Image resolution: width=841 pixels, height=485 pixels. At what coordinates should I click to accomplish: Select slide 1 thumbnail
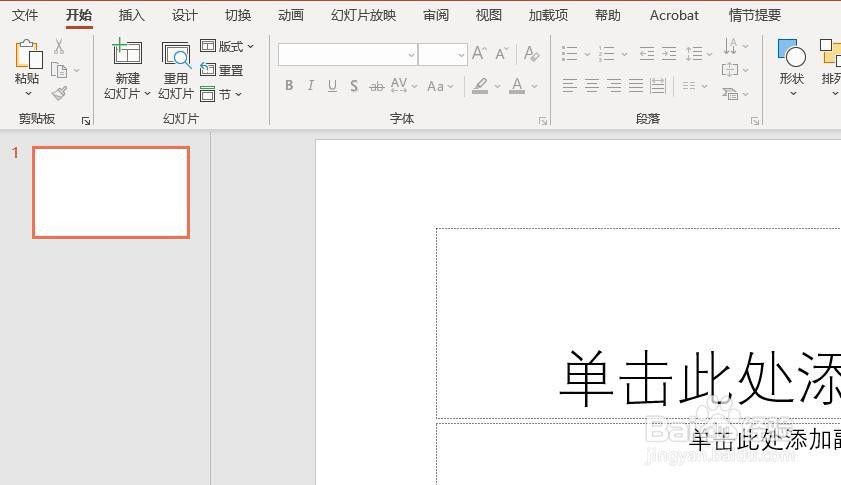pos(111,192)
